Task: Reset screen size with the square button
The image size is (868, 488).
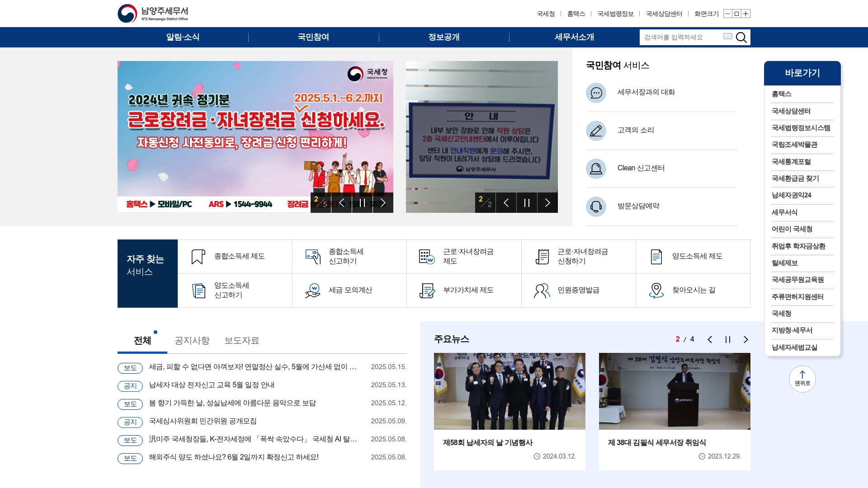Action: point(736,14)
